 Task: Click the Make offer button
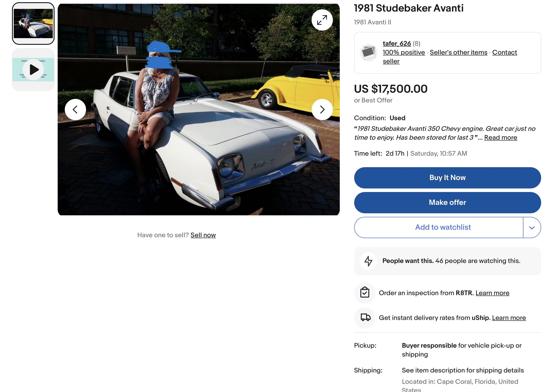tap(447, 202)
